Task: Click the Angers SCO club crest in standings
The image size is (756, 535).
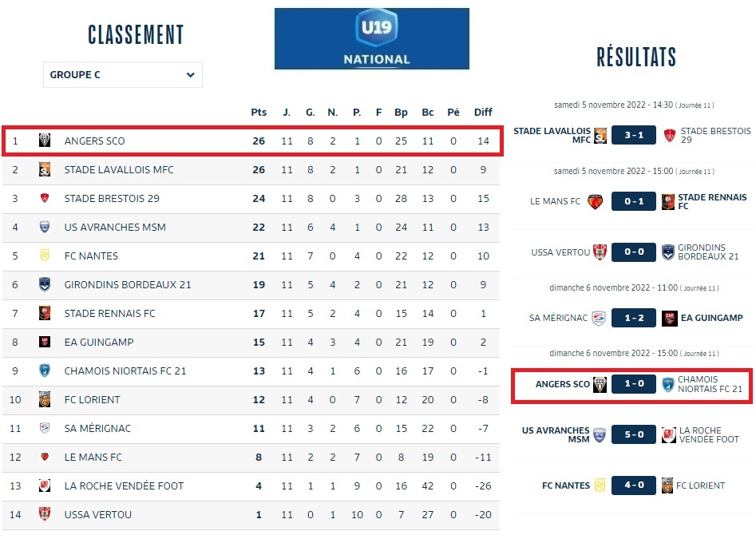Action: [x=45, y=141]
